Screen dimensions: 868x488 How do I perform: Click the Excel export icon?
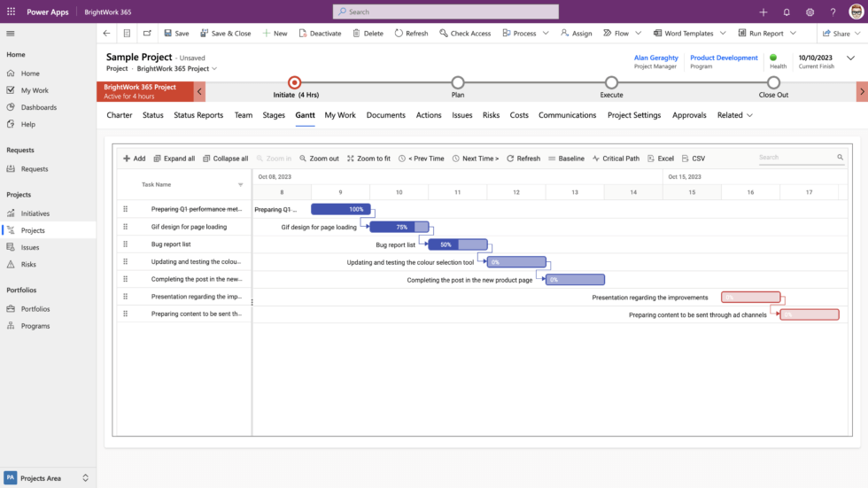click(x=651, y=159)
